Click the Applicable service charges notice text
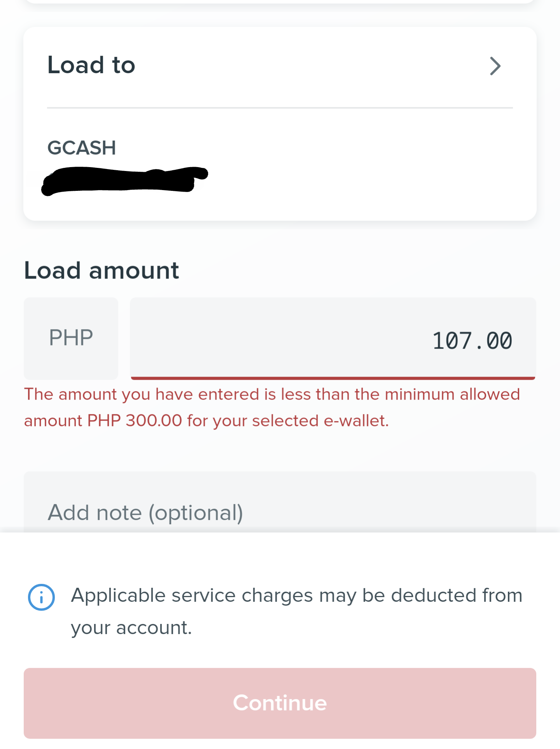Image resolution: width=560 pixels, height=749 pixels. click(297, 612)
